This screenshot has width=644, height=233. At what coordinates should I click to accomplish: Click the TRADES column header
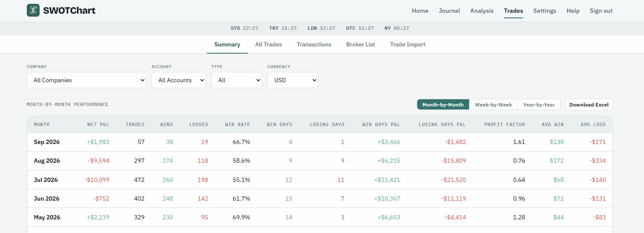tap(135, 124)
